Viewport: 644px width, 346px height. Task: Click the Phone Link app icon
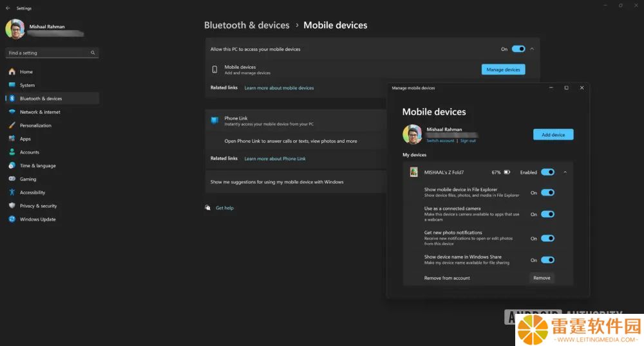[214, 120]
